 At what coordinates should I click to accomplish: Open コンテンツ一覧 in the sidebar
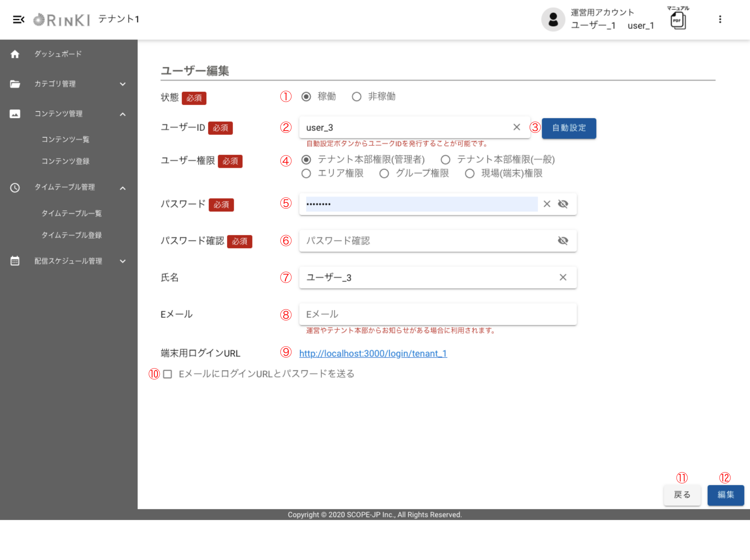coord(66,140)
